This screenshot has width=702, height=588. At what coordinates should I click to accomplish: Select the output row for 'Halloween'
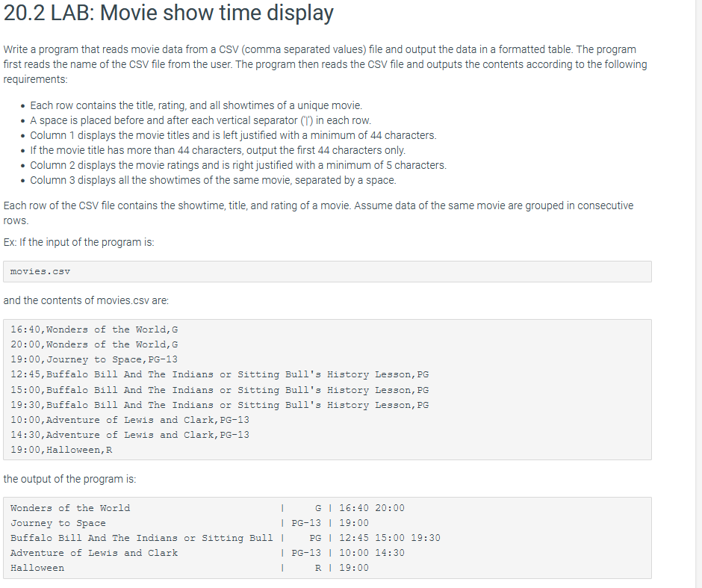(187, 567)
